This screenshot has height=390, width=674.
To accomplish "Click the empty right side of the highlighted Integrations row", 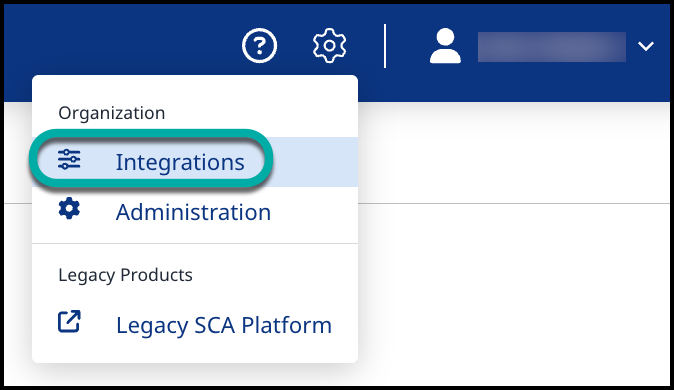I will pos(315,162).
